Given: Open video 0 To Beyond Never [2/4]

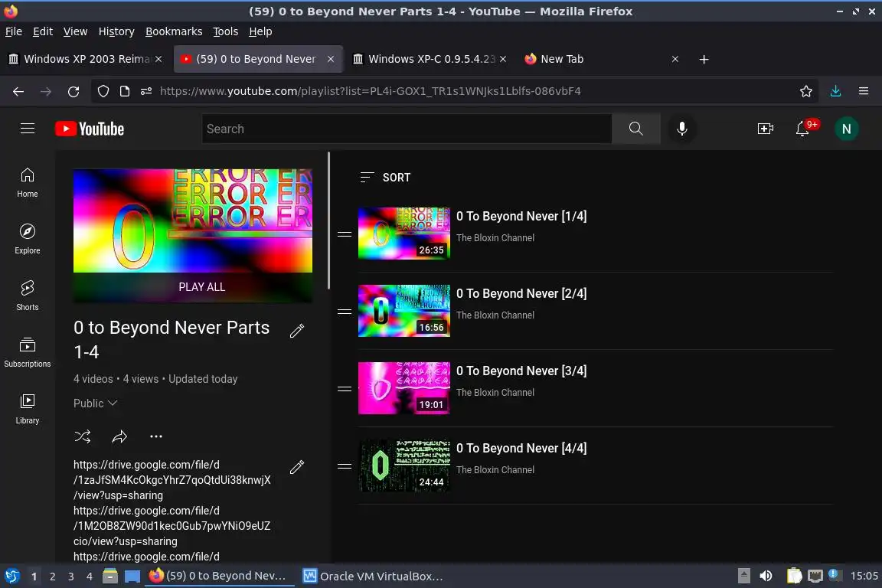Looking at the screenshot, I should 521,294.
